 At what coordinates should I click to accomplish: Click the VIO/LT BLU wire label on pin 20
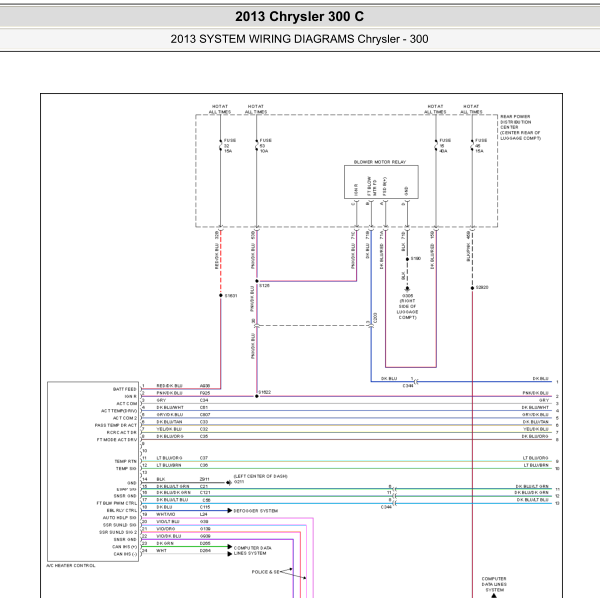168,522
